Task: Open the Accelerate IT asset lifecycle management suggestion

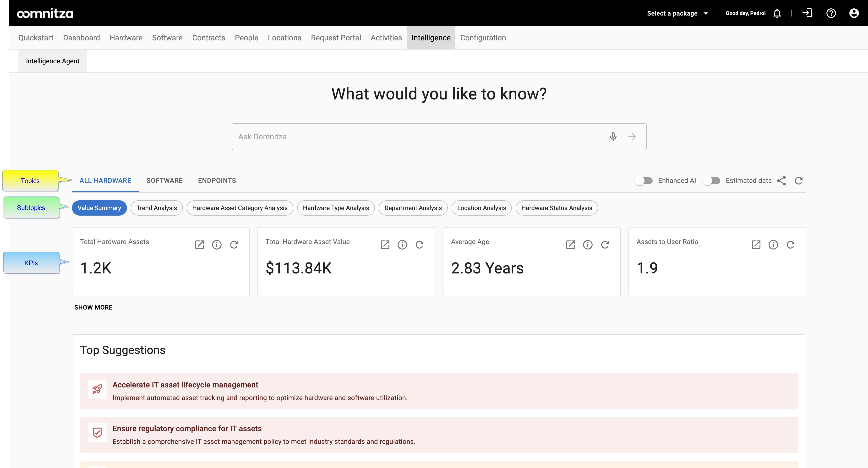Action: 185,384
